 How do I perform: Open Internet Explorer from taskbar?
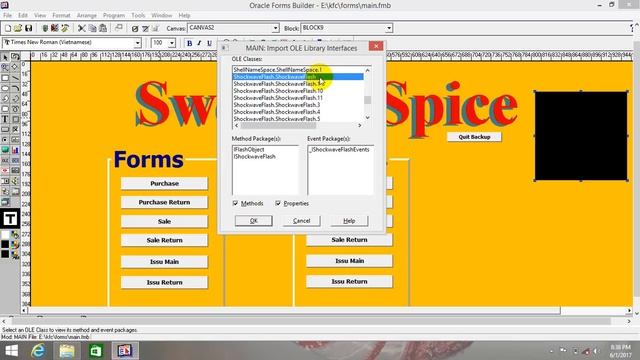pos(38,351)
